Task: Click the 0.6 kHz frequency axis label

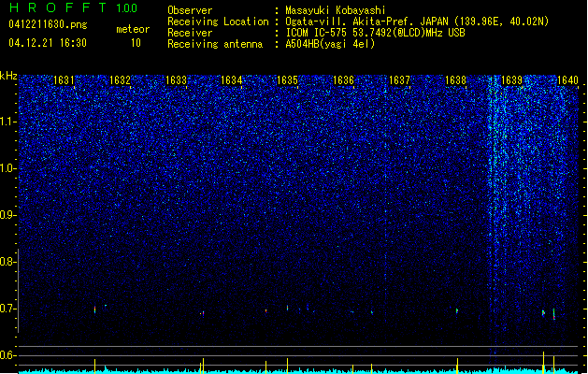Action: click(7, 355)
